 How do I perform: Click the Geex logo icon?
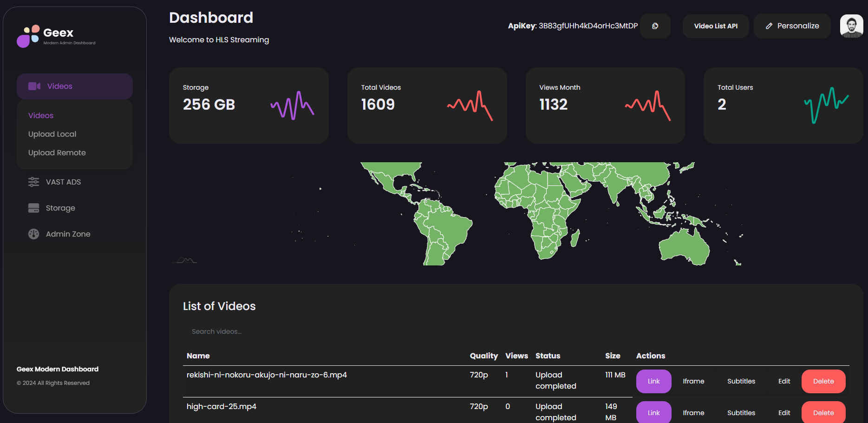pyautogui.click(x=28, y=36)
